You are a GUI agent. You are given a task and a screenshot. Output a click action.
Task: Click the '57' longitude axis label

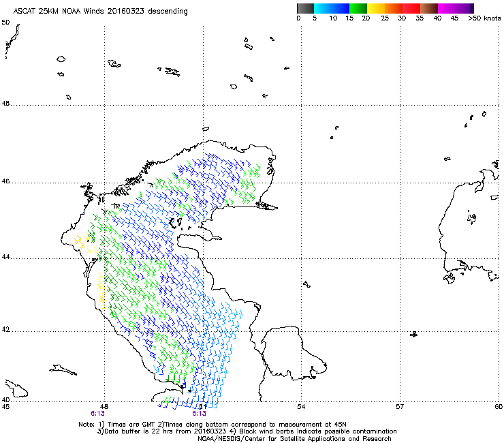coord(400,407)
